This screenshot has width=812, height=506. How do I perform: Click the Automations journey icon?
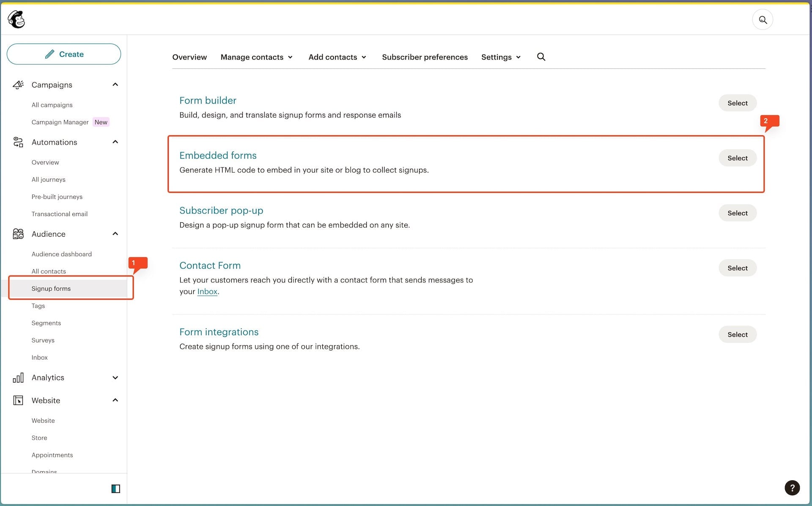18,142
